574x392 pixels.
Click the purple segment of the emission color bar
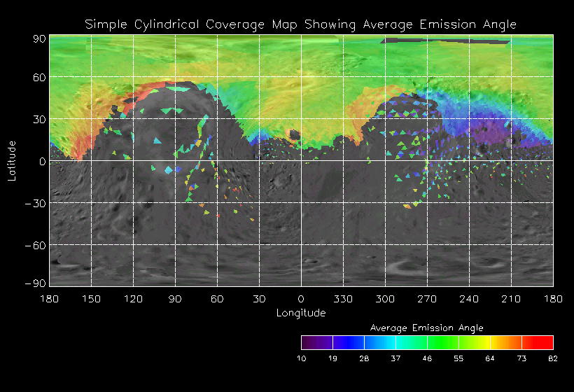[316, 342]
